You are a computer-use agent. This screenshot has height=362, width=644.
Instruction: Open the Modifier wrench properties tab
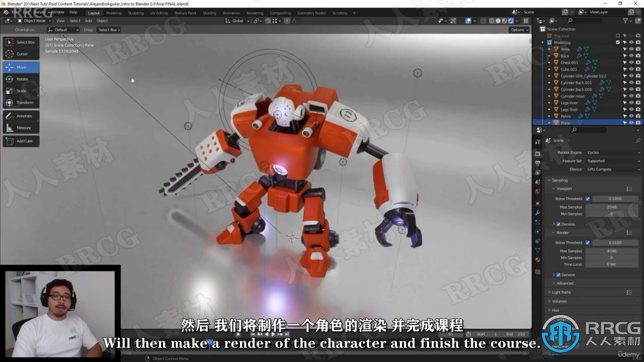[x=538, y=213]
